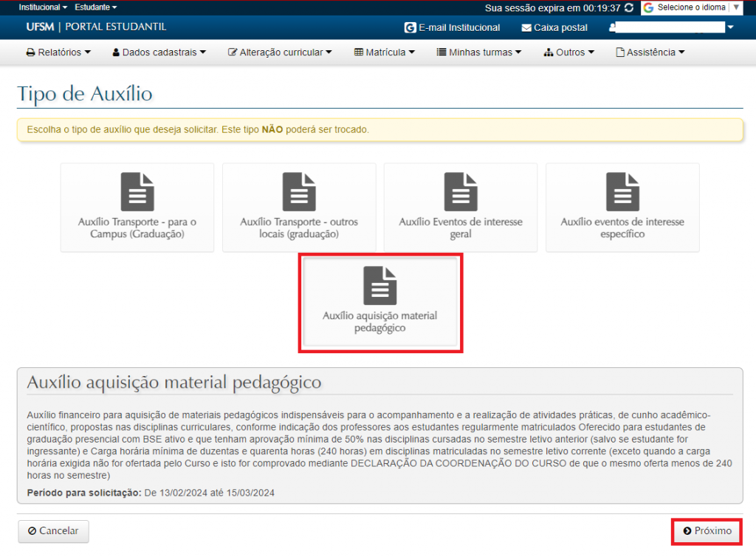Pick the Auxílio Eventos de interesse geral icon
Image resolution: width=756 pixels, height=557 pixels.
(461, 192)
